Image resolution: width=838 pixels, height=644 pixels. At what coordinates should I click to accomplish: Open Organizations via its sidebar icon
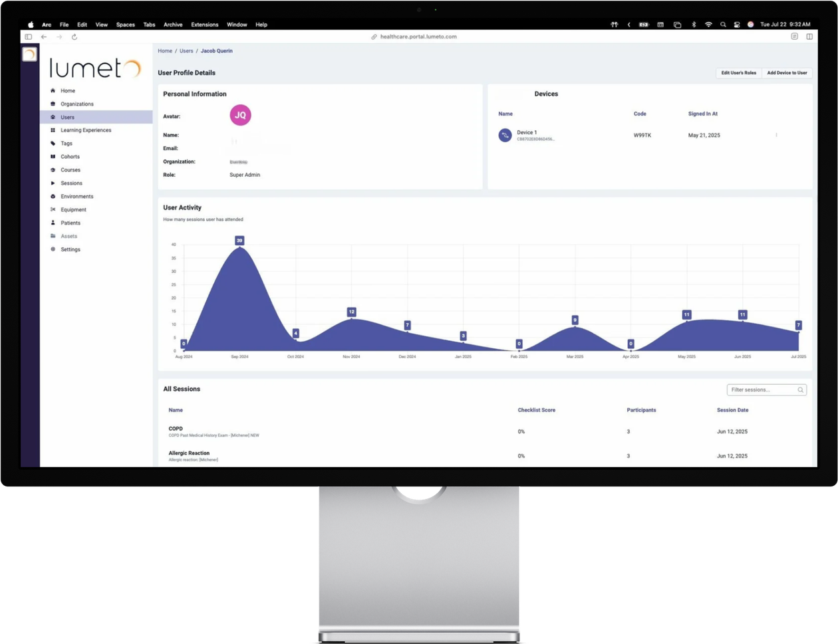click(x=53, y=104)
